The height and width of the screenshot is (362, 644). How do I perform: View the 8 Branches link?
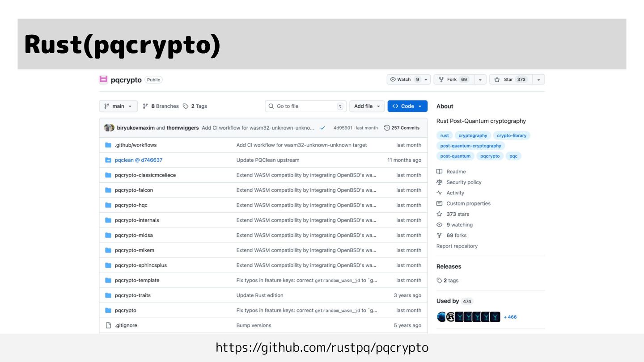[161, 106]
